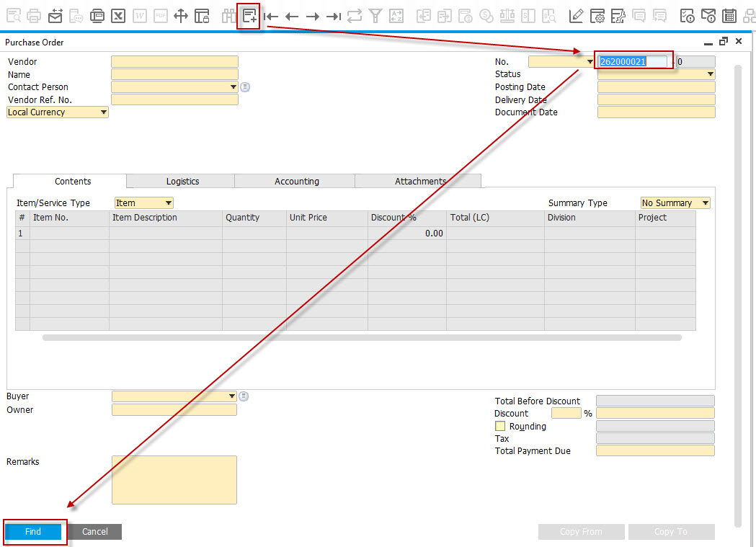756x547 pixels.
Task: Open Messages/Alerts envelope toolbar icon
Action: [x=708, y=16]
